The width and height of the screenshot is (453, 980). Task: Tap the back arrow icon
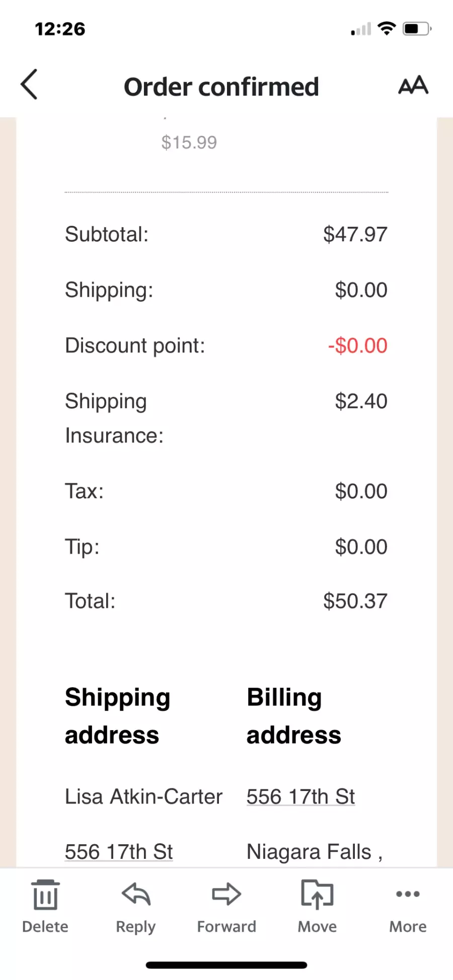tap(29, 84)
